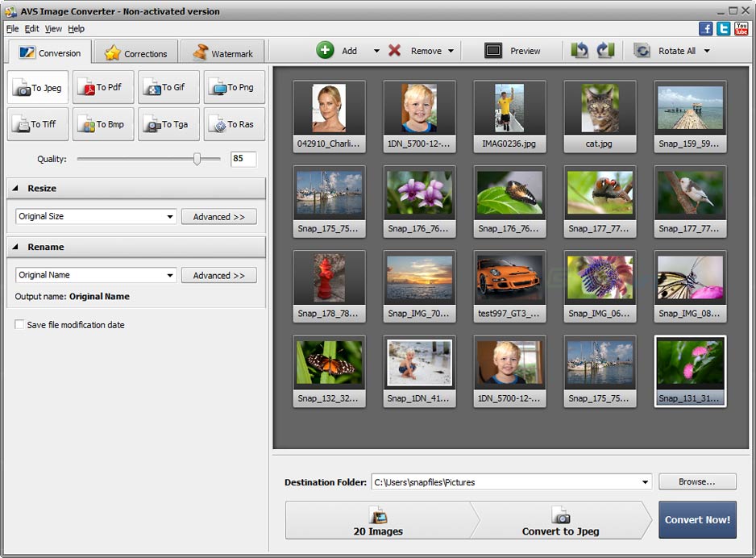Viewport: 756px width, 558px height.
Task: Pick the To Tga format
Action: tap(168, 124)
